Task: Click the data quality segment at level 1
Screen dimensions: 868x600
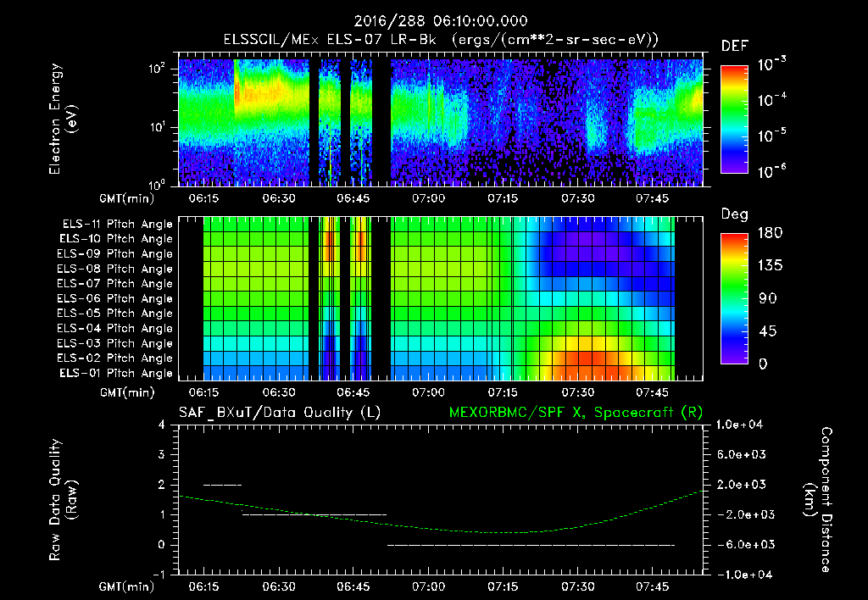Action: (x=314, y=514)
